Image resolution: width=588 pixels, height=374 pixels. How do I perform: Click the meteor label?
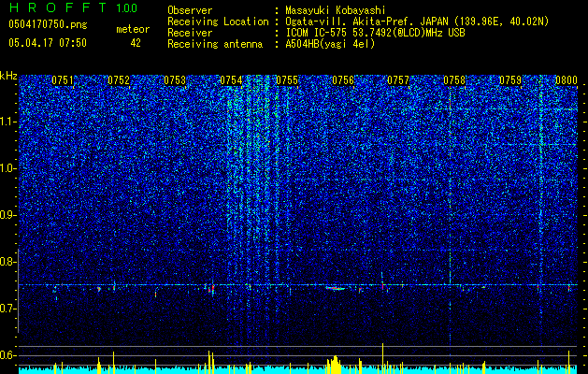(133, 29)
